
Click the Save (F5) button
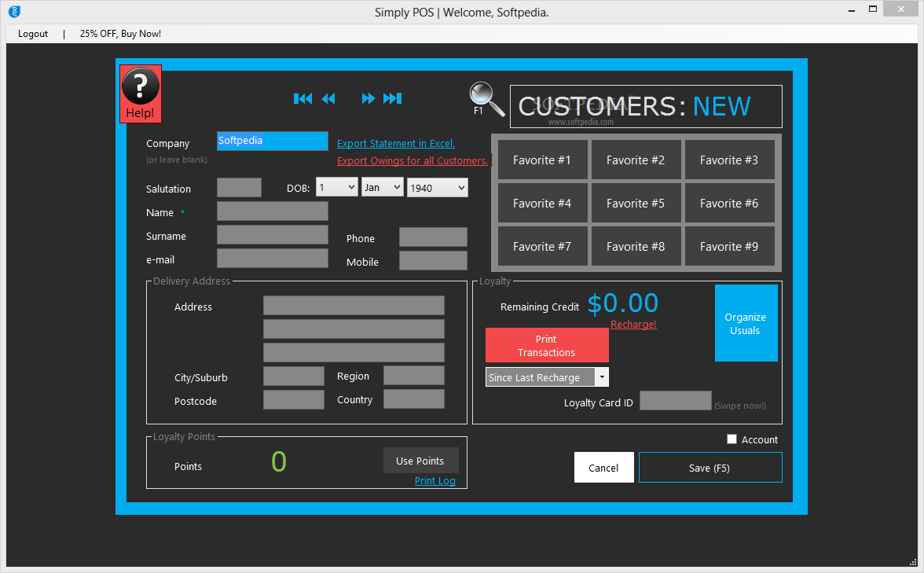710,468
